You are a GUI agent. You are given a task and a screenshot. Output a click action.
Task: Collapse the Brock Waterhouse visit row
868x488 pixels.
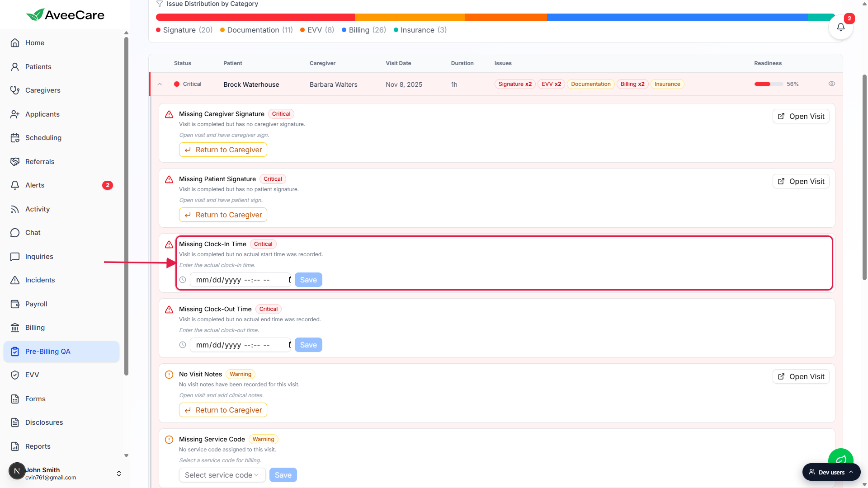[160, 84]
